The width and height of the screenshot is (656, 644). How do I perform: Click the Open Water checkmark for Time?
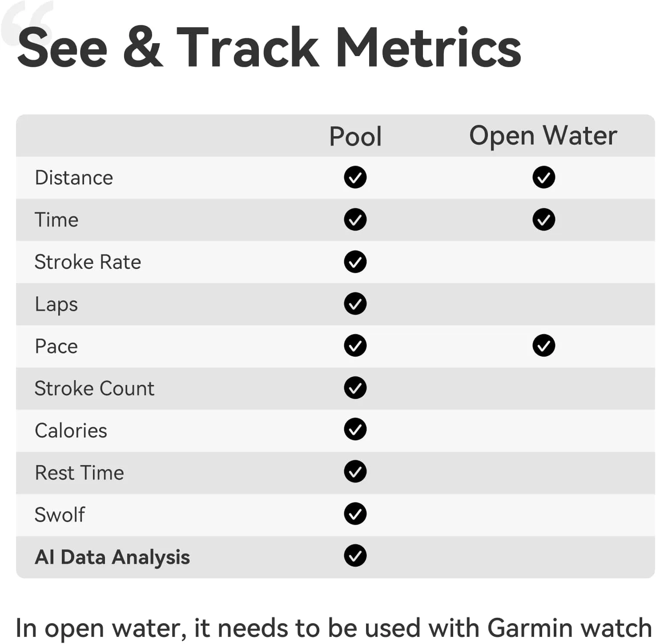click(543, 219)
